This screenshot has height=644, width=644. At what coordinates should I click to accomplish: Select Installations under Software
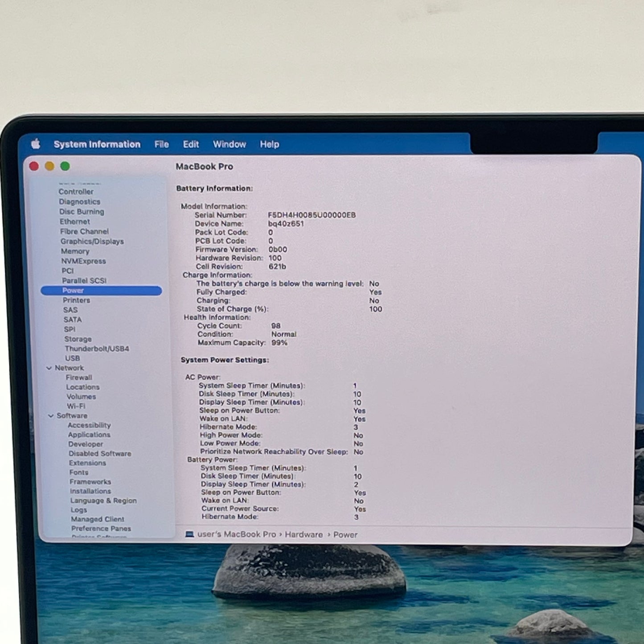[90, 491]
